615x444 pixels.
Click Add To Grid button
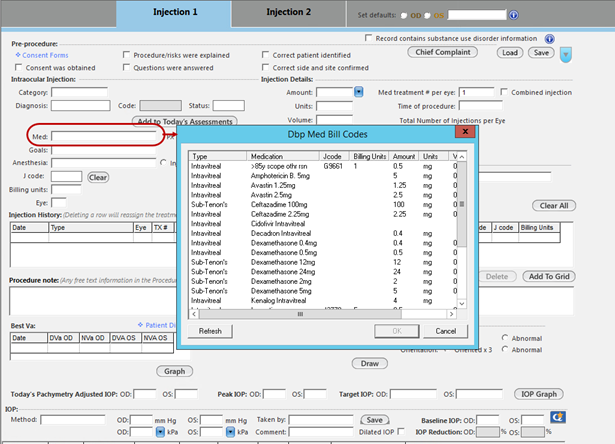(549, 277)
